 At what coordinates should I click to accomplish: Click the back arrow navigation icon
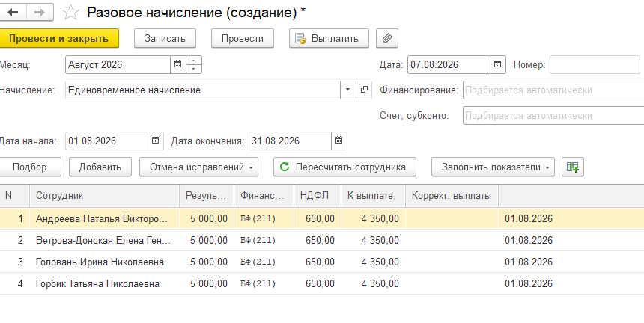(13, 12)
